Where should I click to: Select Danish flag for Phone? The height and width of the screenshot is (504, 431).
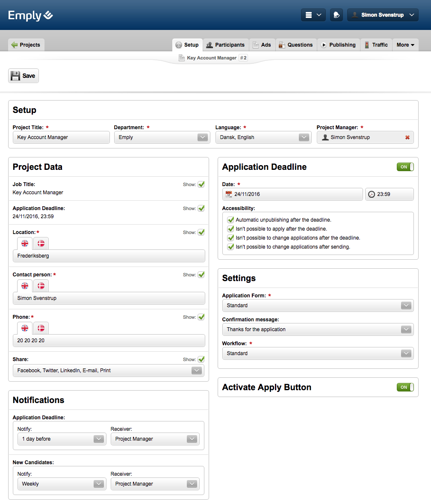click(41, 328)
